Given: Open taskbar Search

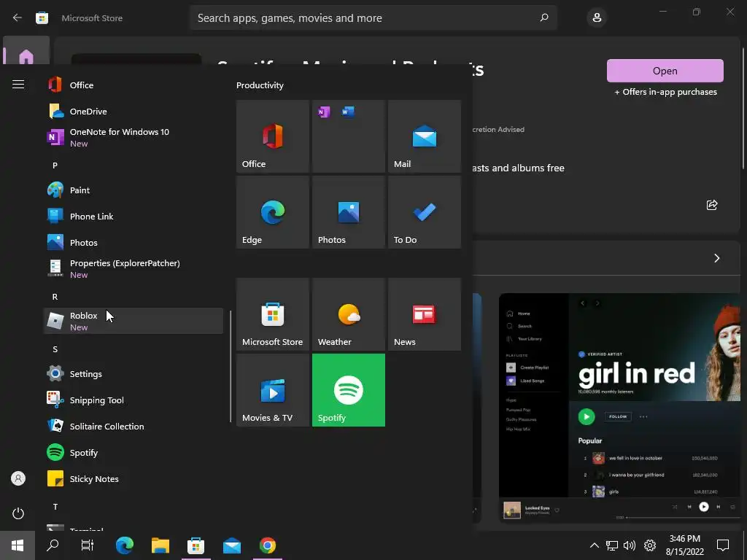Looking at the screenshot, I should tap(53, 545).
